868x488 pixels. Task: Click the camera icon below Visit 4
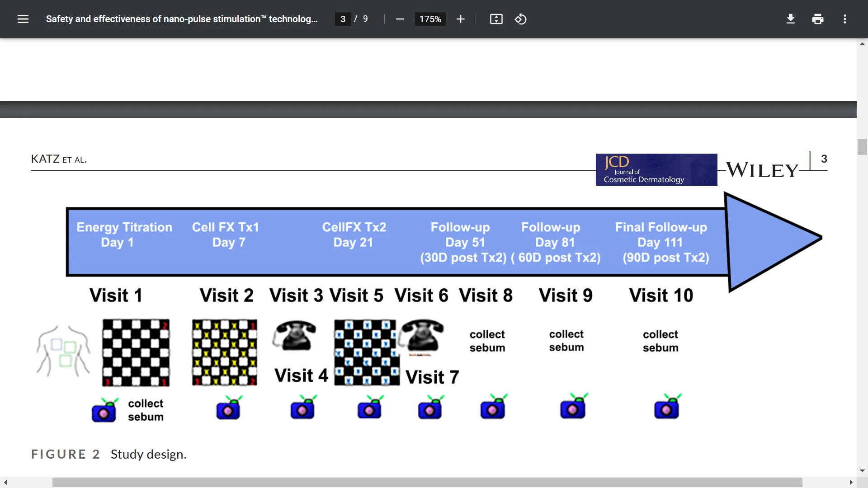pyautogui.click(x=303, y=407)
